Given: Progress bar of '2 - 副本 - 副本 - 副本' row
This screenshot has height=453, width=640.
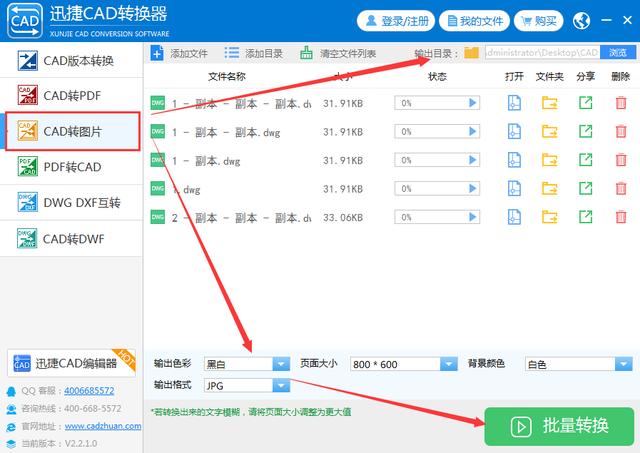Looking at the screenshot, I should pyautogui.click(x=437, y=217).
